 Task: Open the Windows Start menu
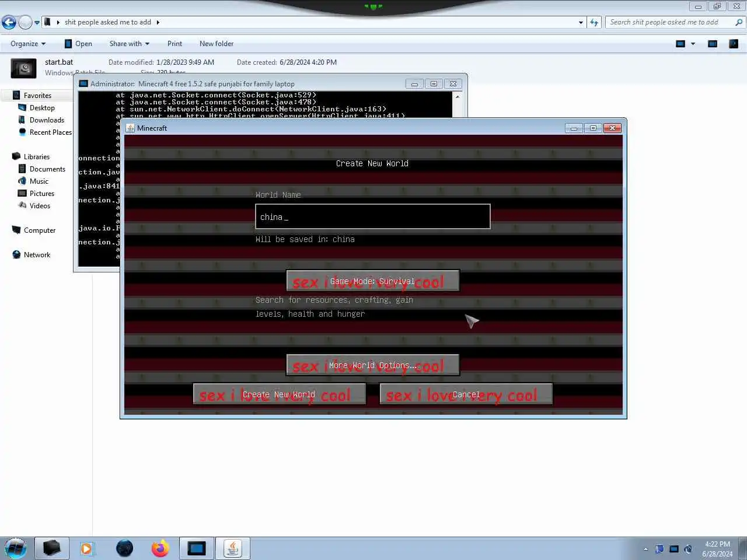[x=16, y=548]
